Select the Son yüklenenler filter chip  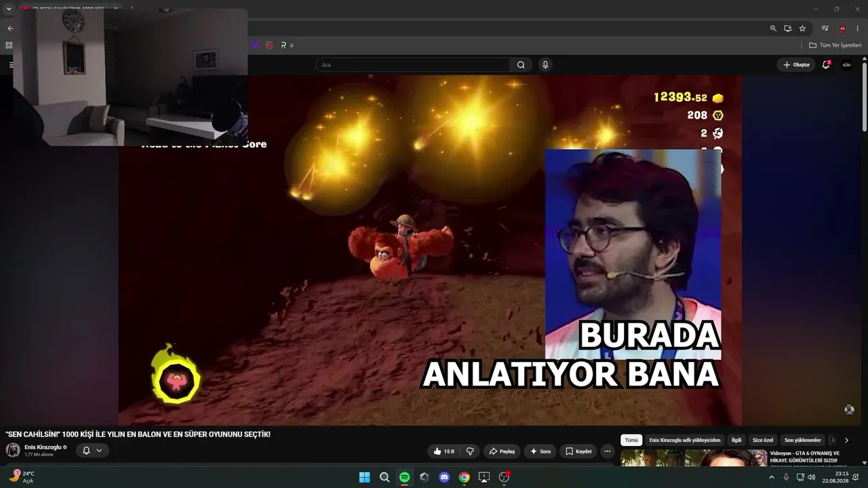point(802,441)
